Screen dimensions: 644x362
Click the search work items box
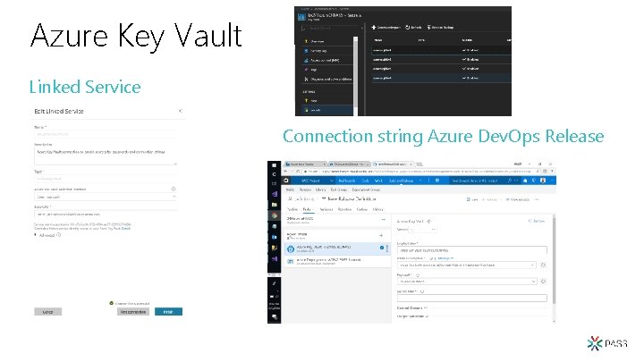click(x=479, y=181)
